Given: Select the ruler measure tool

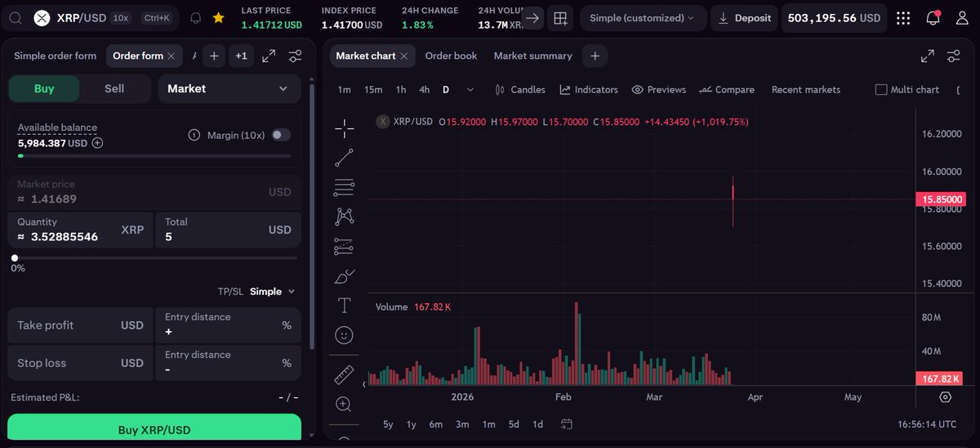Looking at the screenshot, I should 345,375.
